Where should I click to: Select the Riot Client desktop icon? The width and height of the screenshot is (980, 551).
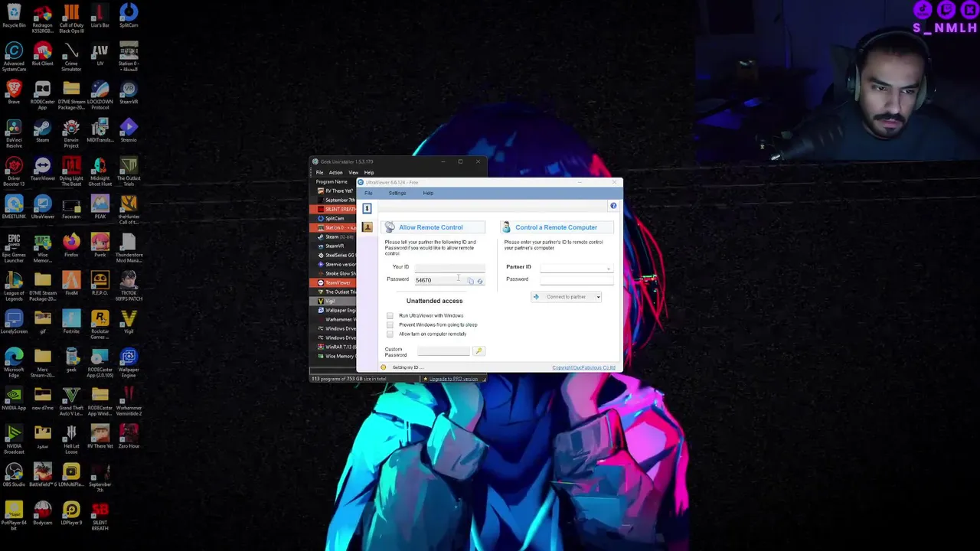42,54
